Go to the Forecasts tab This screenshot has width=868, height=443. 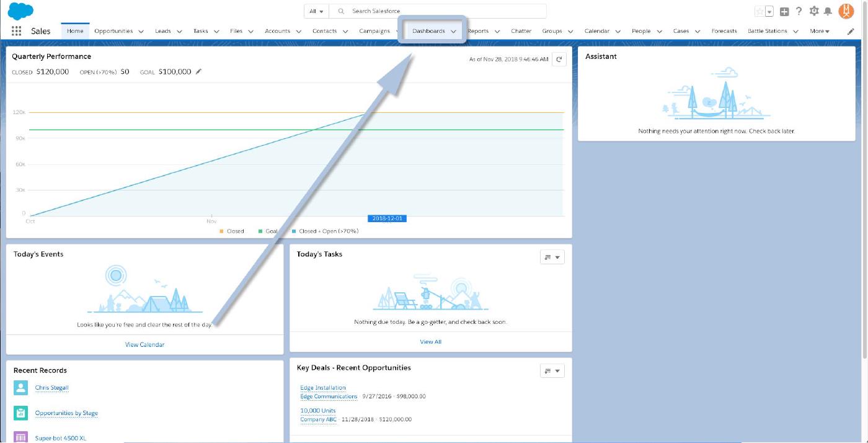click(x=724, y=31)
